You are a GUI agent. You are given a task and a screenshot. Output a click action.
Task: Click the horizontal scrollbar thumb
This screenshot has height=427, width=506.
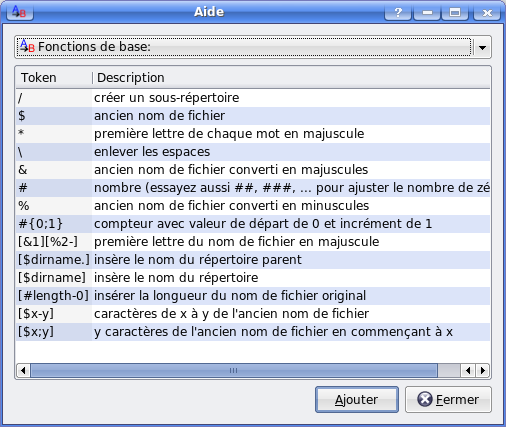(x=234, y=370)
